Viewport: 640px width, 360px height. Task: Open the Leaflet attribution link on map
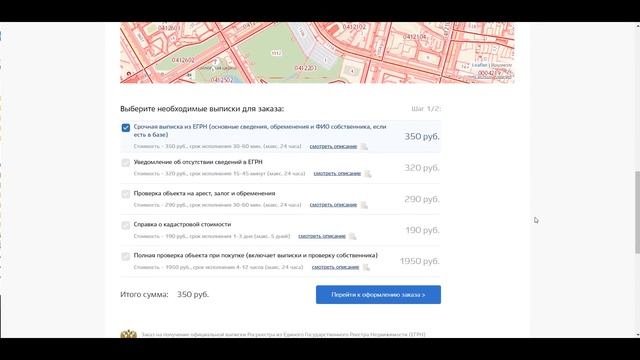(479, 65)
